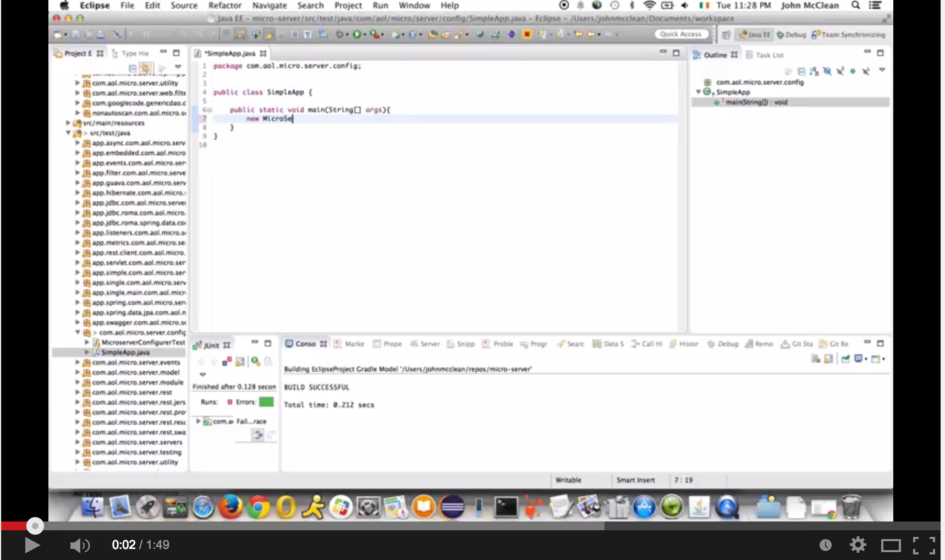This screenshot has width=945, height=560.
Task: Click the Display Selected Console icon
Action: pos(860,359)
